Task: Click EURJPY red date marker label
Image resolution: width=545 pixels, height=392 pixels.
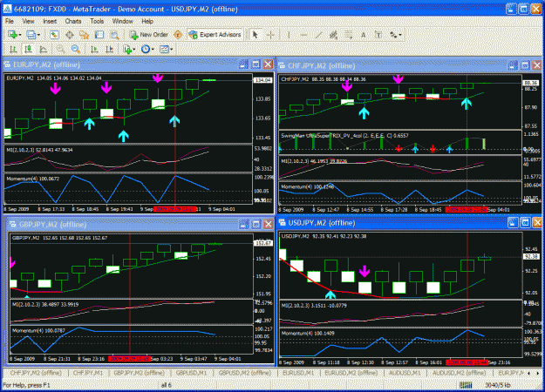Action: (174, 209)
